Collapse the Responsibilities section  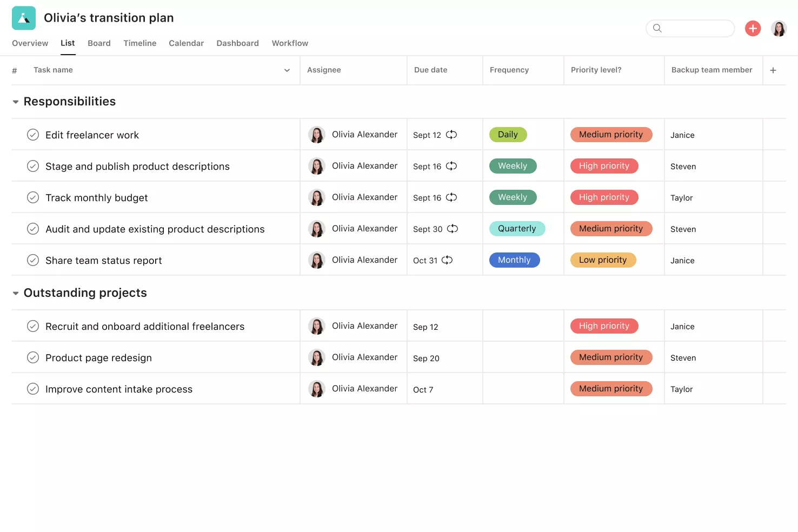click(x=16, y=102)
